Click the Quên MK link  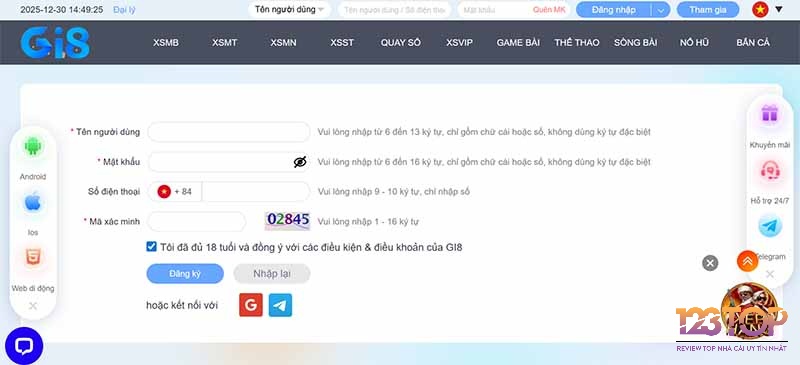(x=549, y=10)
